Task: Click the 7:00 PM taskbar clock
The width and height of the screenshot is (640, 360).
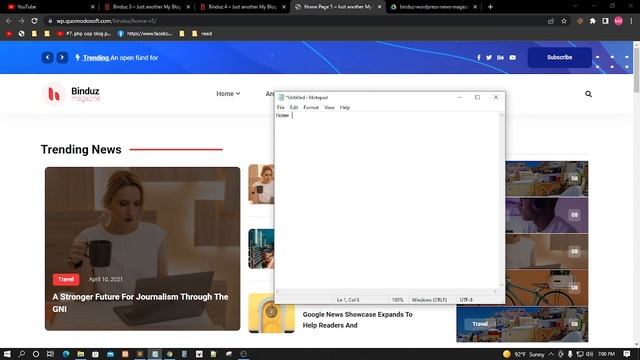Action: pos(607,354)
